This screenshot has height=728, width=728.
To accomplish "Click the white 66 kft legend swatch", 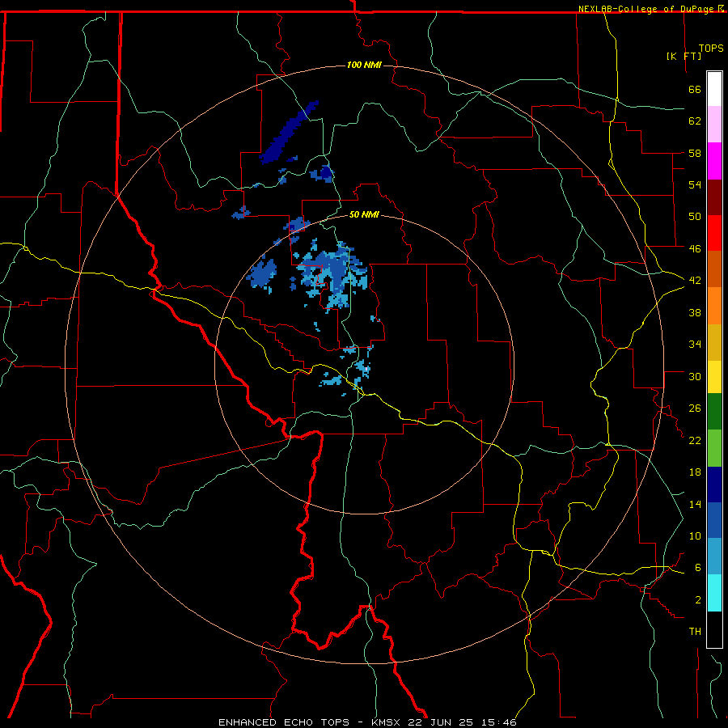I will pyautogui.click(x=714, y=89).
